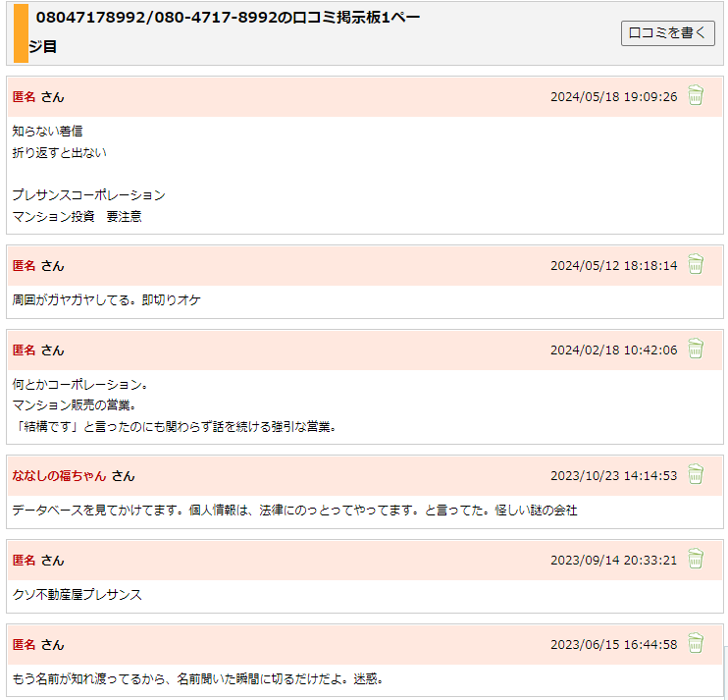Click trash icon on ななしの福ちゃん's comment
Image resolution: width=728 pixels, height=700 pixels.
click(696, 474)
